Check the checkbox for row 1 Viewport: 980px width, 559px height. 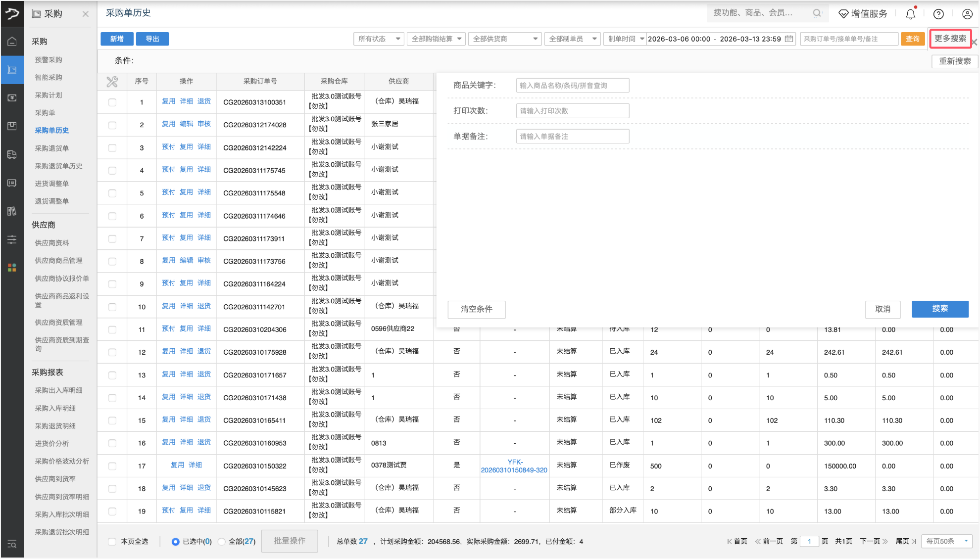point(112,102)
